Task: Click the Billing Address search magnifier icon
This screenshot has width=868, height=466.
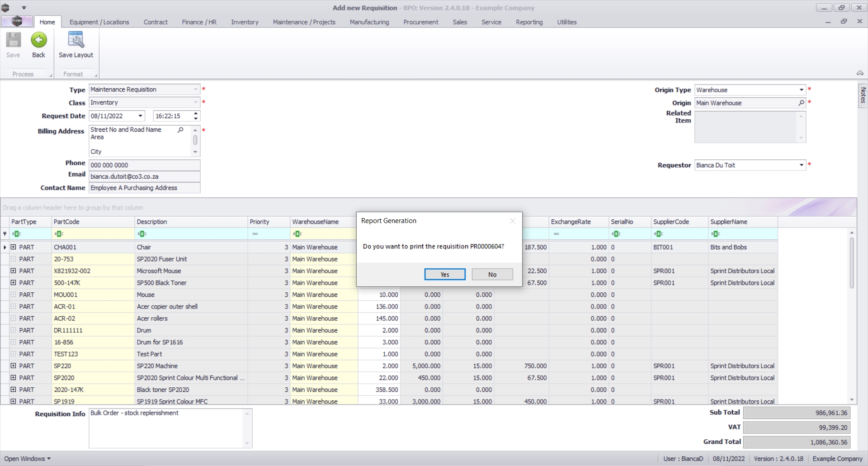Action: (x=180, y=130)
